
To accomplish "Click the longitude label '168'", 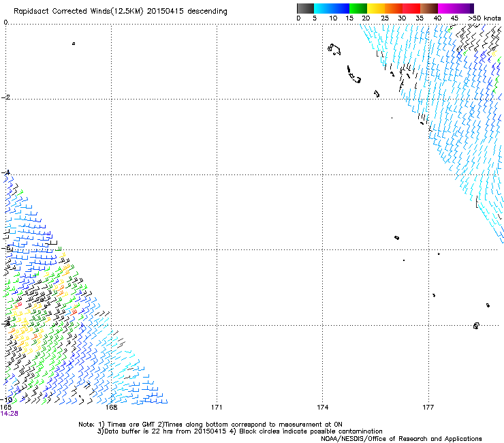I will pyautogui.click(x=111, y=408).
